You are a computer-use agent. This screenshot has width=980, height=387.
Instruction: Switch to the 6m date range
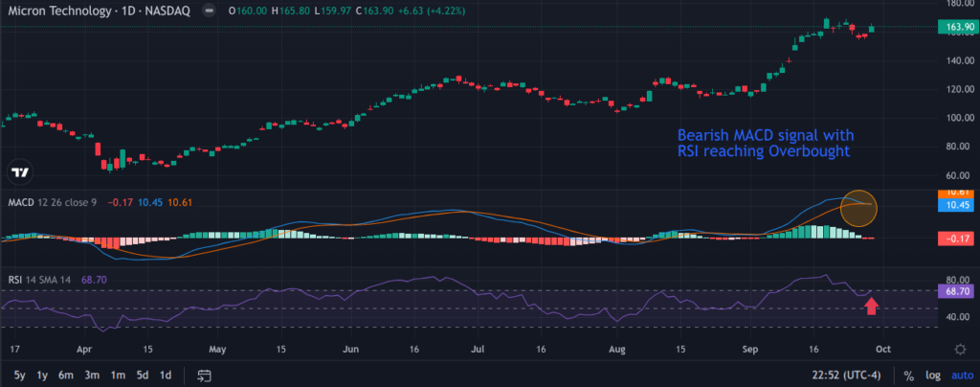65,376
